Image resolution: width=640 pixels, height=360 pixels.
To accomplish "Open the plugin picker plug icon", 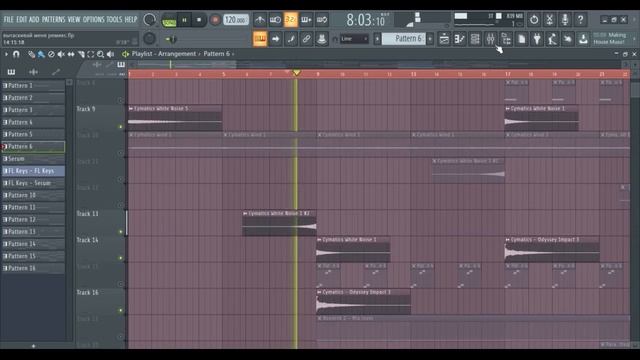I will (537, 39).
